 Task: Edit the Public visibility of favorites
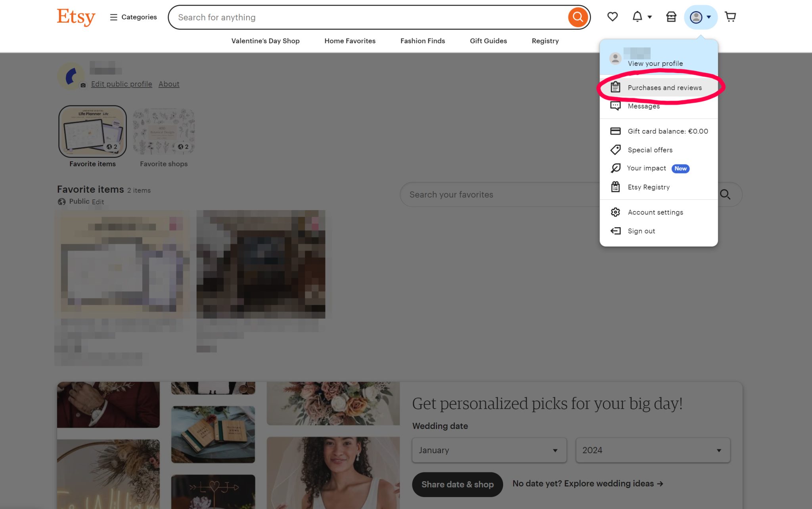98,201
